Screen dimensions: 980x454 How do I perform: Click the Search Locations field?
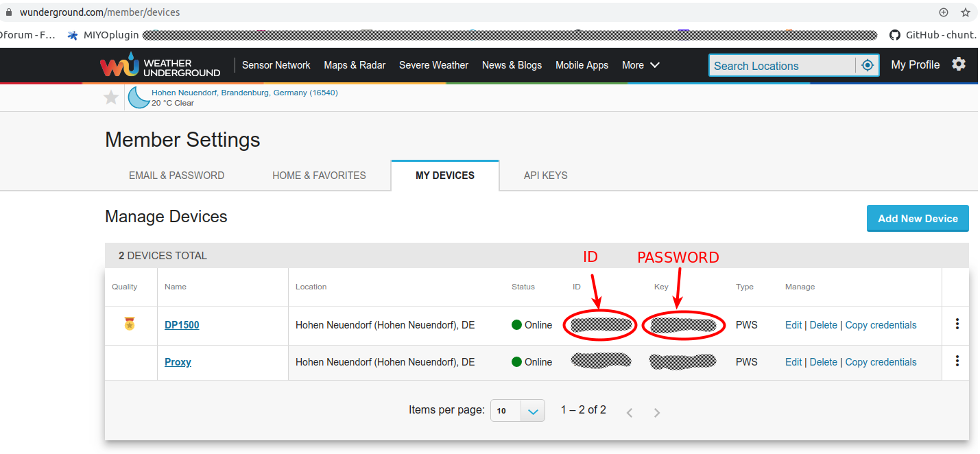coord(782,65)
